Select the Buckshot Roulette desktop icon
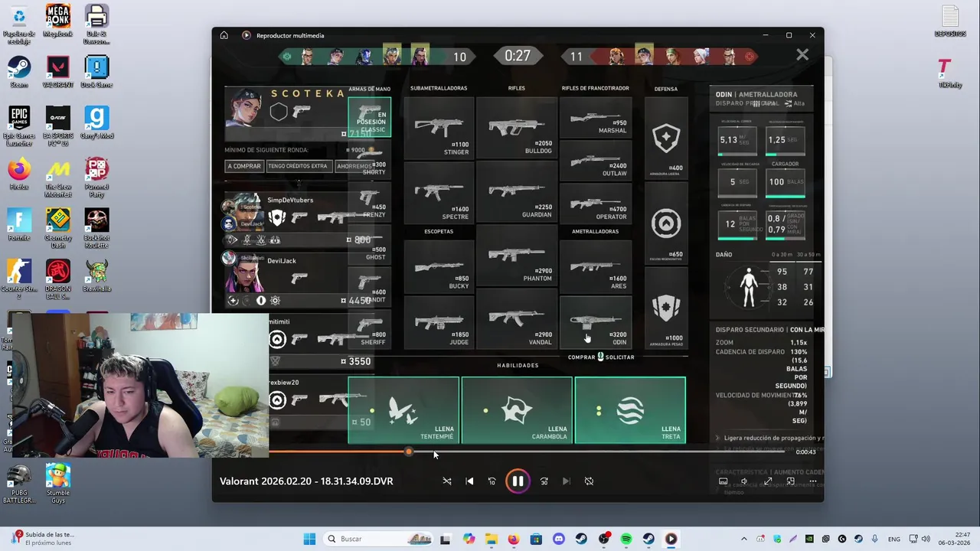980x551 pixels. [96, 229]
